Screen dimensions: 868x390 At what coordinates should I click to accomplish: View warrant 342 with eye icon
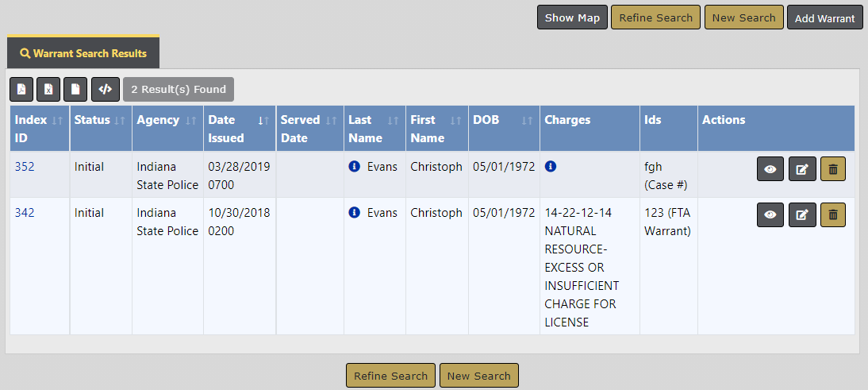click(770, 214)
